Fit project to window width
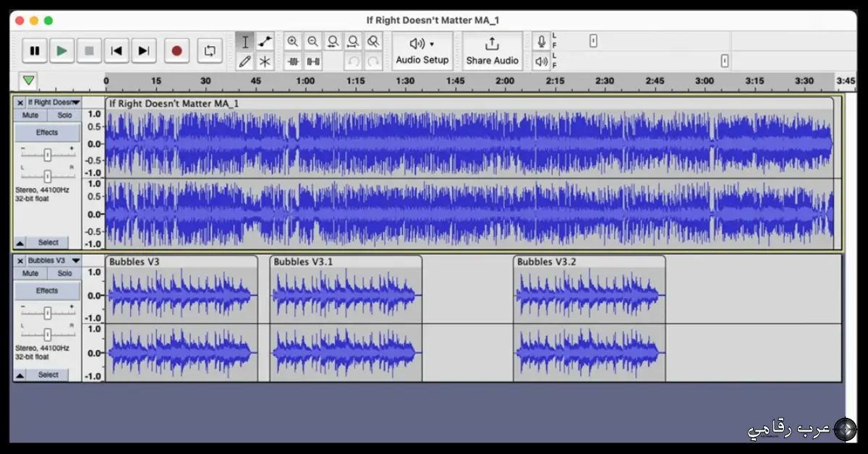Screen dimensions: 868x454 pos(353,41)
